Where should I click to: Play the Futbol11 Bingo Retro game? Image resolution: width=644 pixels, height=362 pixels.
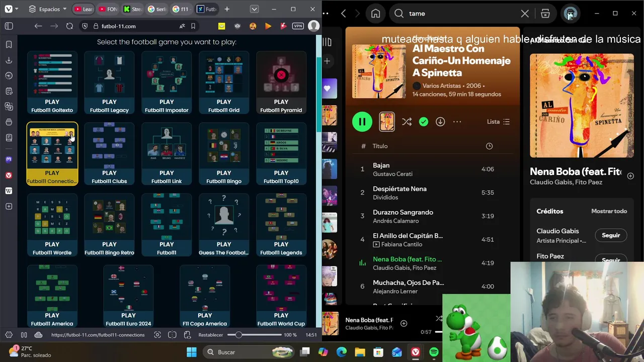(109, 225)
